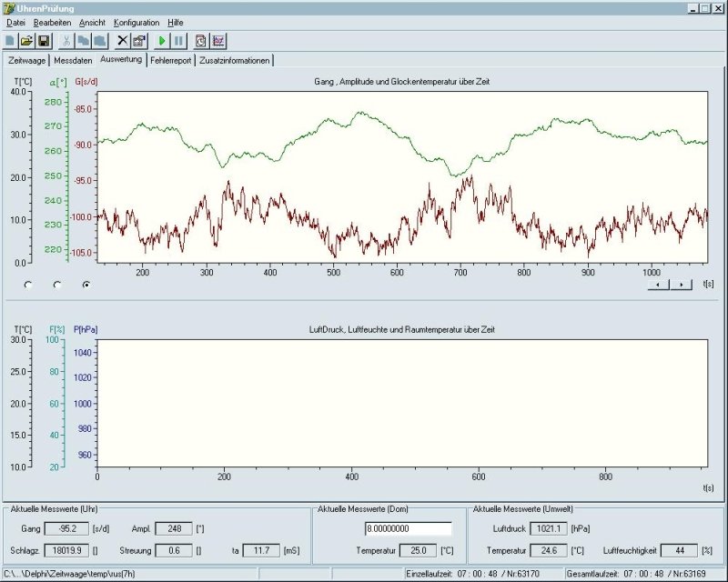This screenshot has width=728, height=582.
Task: Open a file with the folder icon
Action: coord(26,41)
